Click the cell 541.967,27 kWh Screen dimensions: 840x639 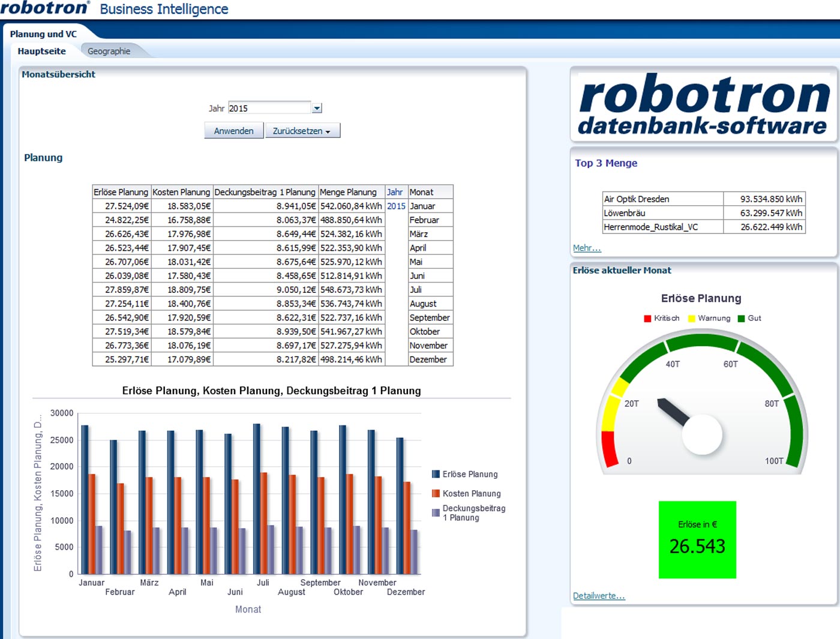pos(351,331)
